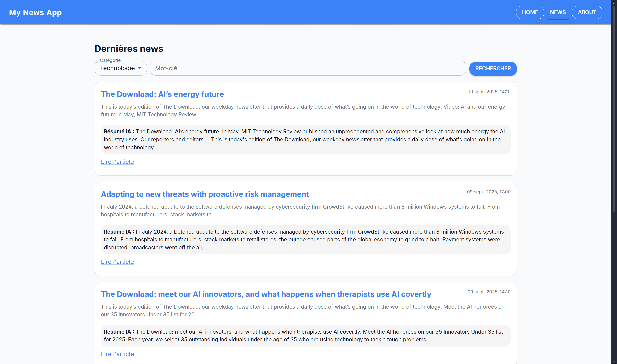617x364 pixels.
Task: Go to the HOME nav item
Action: coord(530,12)
